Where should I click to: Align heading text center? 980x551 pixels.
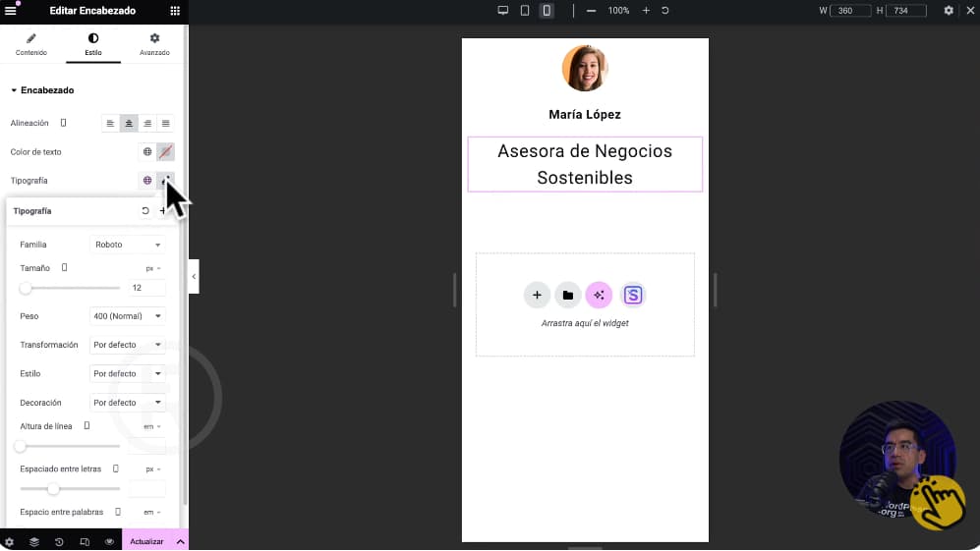[129, 124]
